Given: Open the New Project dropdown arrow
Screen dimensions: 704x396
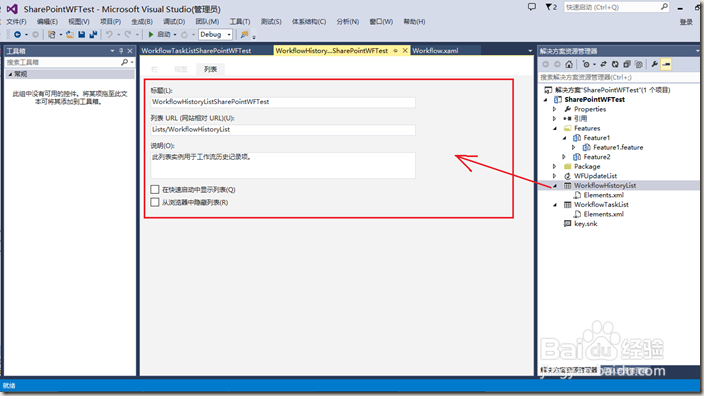Looking at the screenshot, I should tap(61, 35).
